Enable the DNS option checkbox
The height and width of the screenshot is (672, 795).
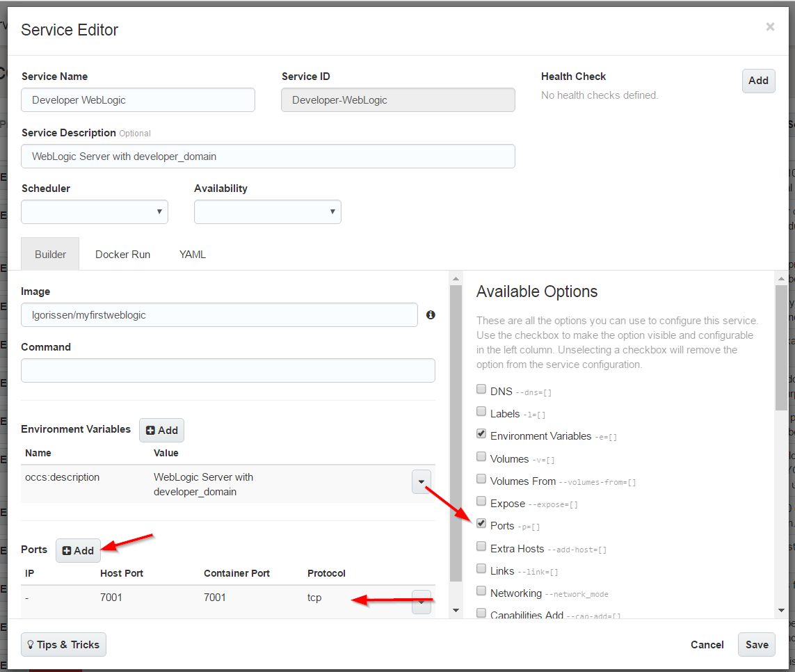[481, 390]
